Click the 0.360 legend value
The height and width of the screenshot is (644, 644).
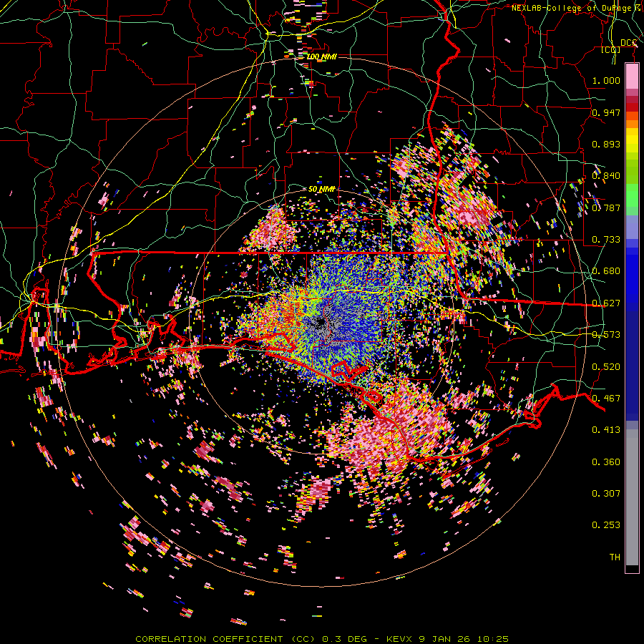pos(606,462)
